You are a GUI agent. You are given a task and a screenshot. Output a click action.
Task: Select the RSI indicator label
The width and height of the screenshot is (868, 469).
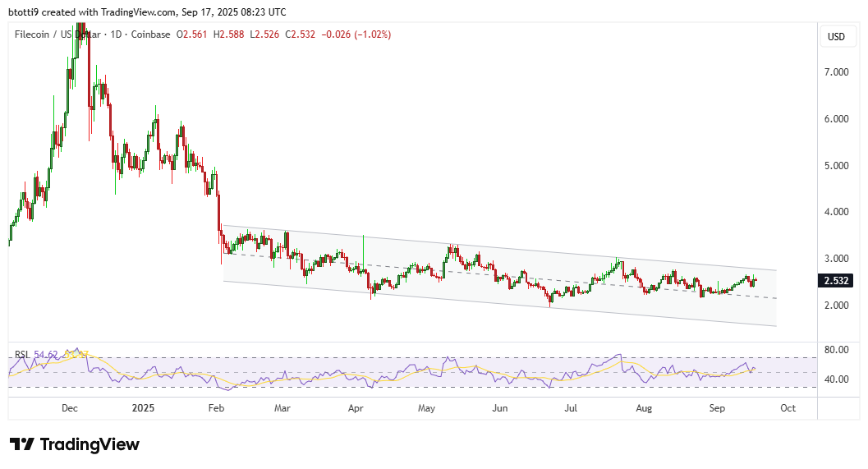(21, 355)
